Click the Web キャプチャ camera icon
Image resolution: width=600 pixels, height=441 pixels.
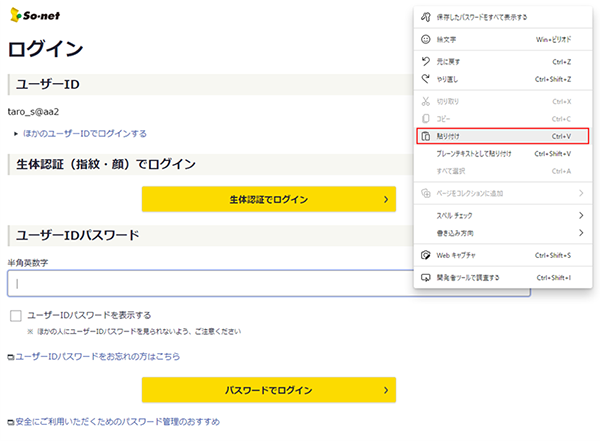click(x=426, y=255)
